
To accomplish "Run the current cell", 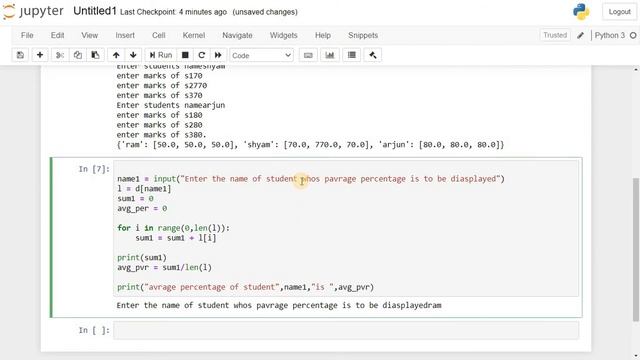I will pos(160,55).
